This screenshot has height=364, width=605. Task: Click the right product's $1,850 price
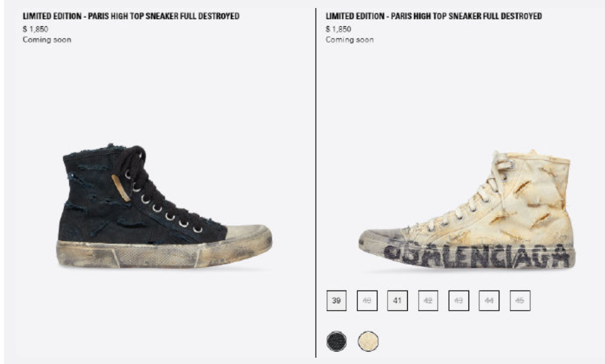coord(338,29)
